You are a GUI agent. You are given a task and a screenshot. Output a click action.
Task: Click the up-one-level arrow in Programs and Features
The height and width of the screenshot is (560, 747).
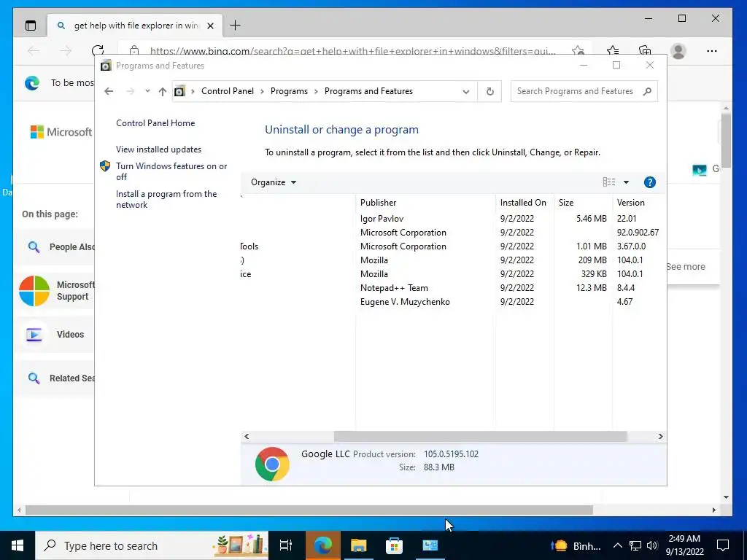click(x=163, y=91)
